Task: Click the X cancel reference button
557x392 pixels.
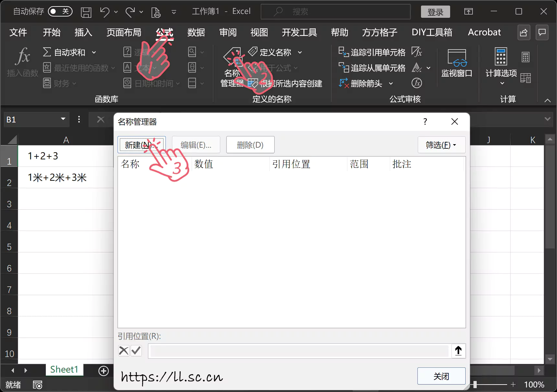Action: [124, 351]
